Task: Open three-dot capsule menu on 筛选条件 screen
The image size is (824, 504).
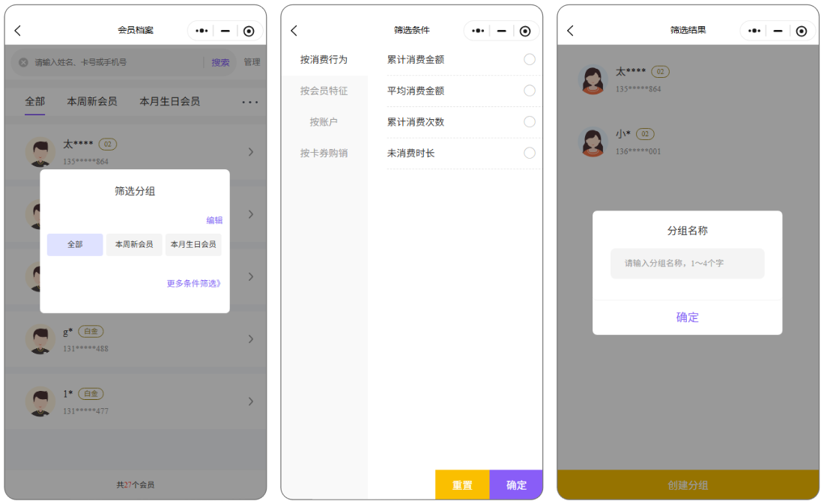Action: tap(478, 31)
